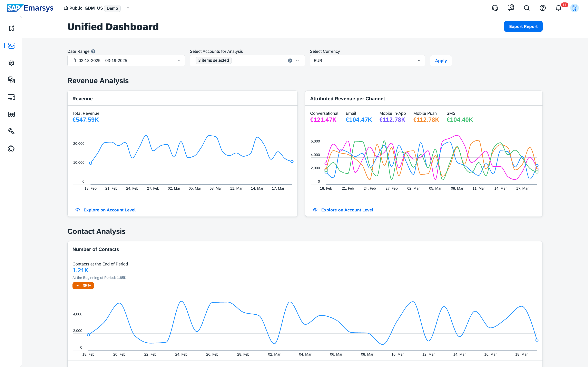
Task: Click the devices channels sidebar icon
Action: [11, 97]
